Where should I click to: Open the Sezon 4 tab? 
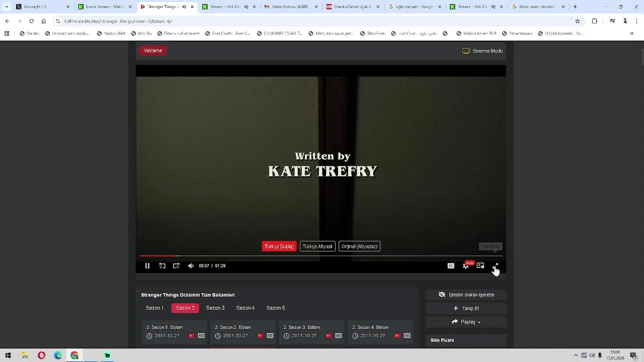246,308
